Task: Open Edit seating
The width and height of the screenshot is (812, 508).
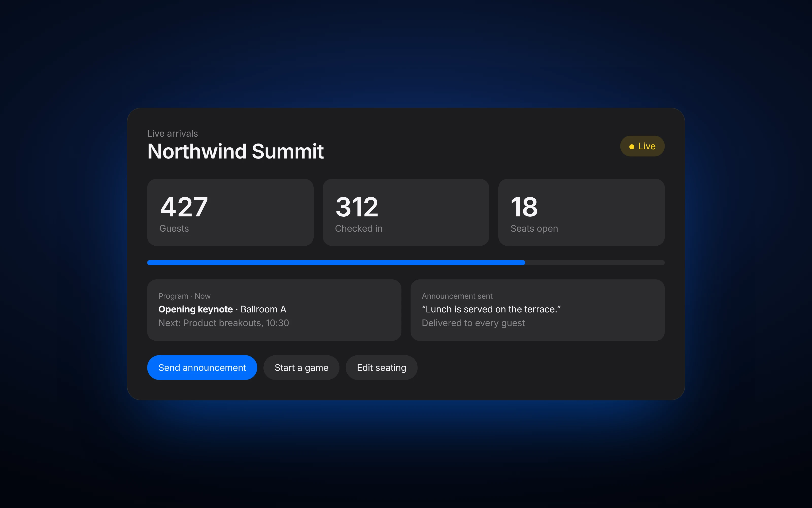Action: (x=381, y=368)
